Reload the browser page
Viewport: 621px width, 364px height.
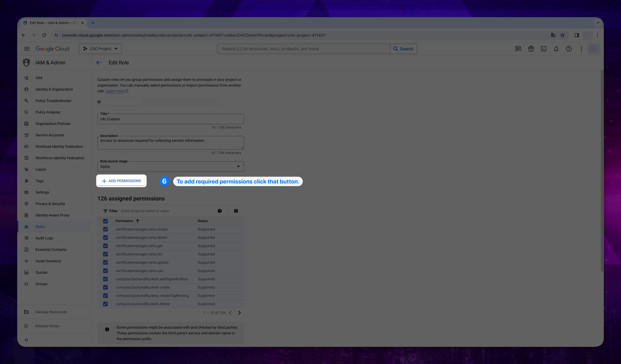tap(44, 35)
